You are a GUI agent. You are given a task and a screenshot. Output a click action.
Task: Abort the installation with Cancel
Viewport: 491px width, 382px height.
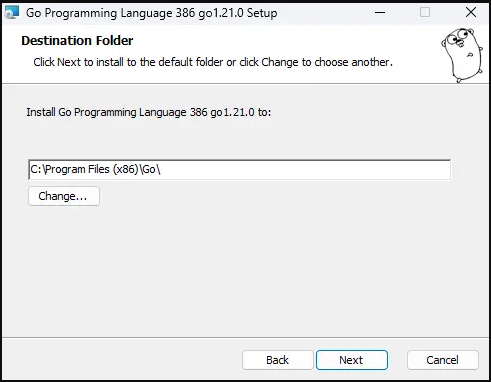point(443,360)
